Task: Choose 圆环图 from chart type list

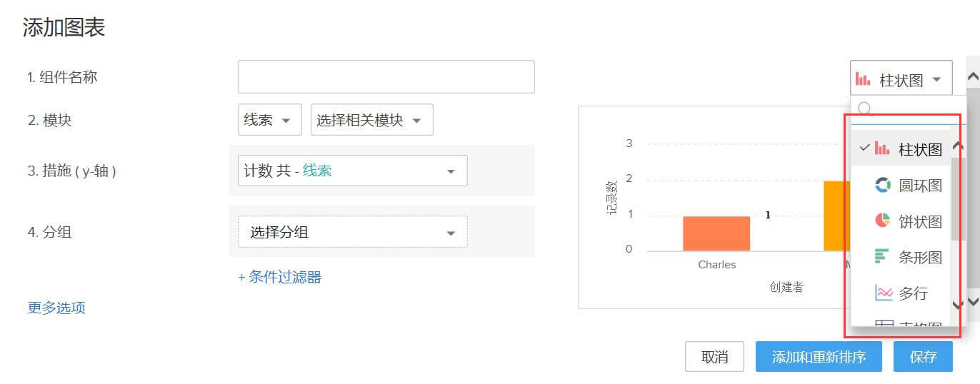Action: (901, 186)
